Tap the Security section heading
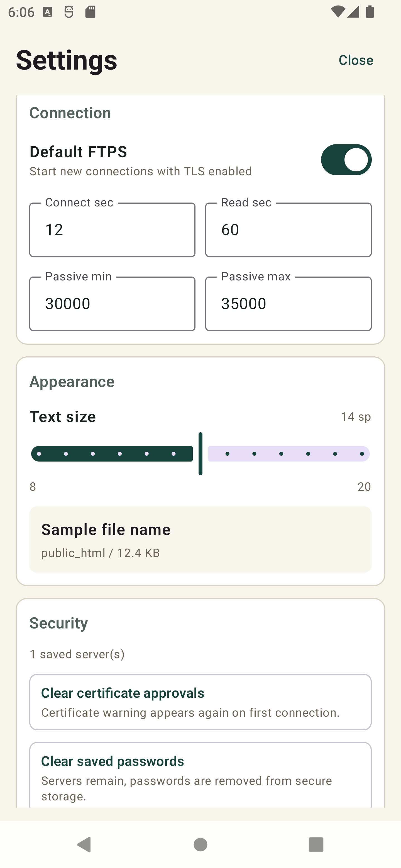 coord(59,623)
